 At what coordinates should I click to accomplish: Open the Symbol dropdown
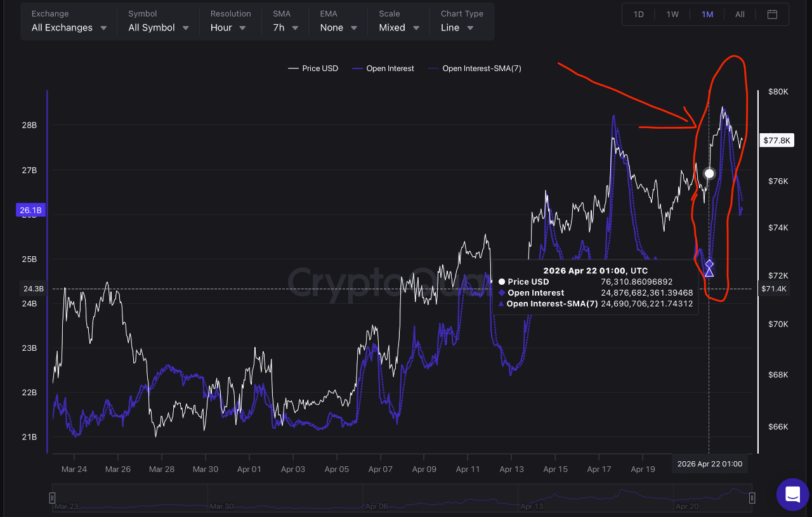pyautogui.click(x=159, y=28)
